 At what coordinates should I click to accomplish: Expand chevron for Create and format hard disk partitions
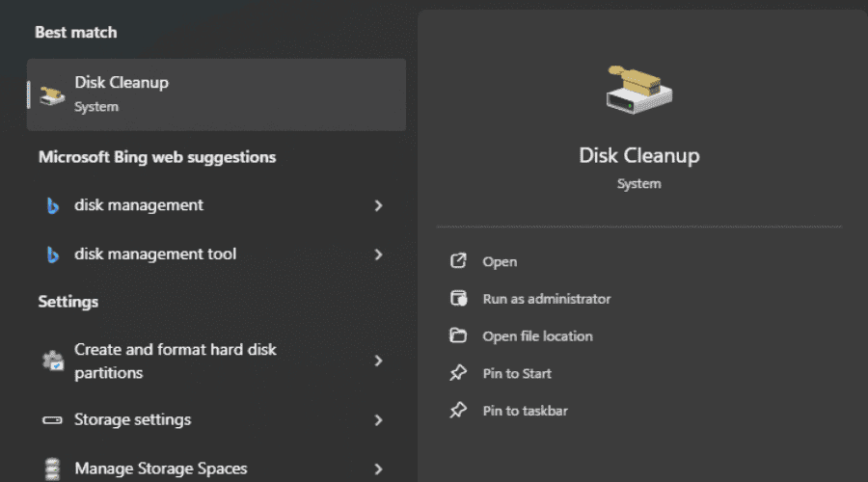click(x=378, y=361)
